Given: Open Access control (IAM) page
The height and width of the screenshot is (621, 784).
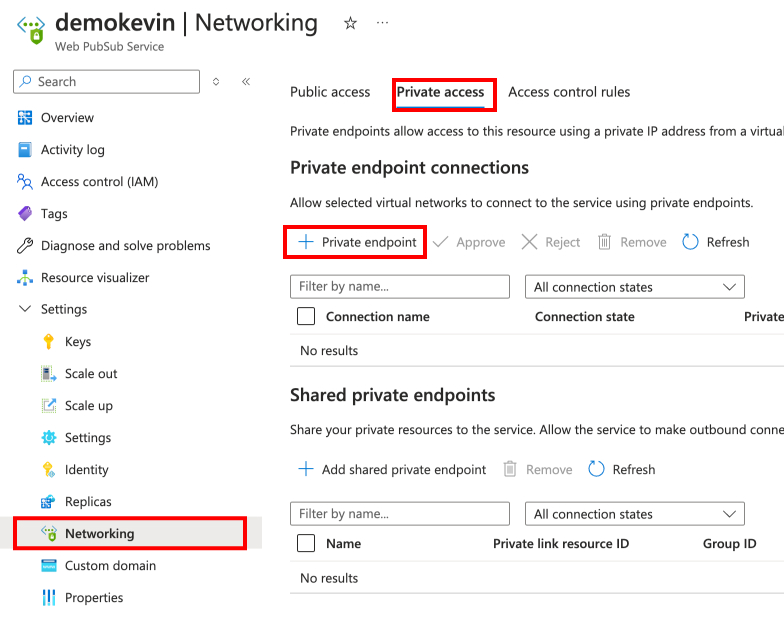Looking at the screenshot, I should coord(99,182).
